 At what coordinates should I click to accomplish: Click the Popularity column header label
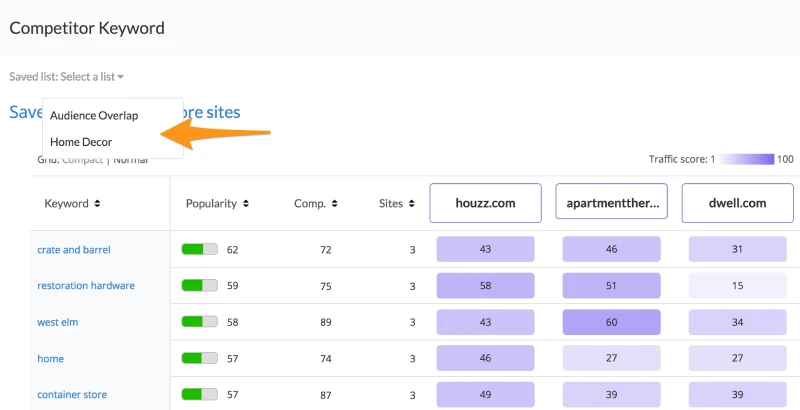coord(211,203)
